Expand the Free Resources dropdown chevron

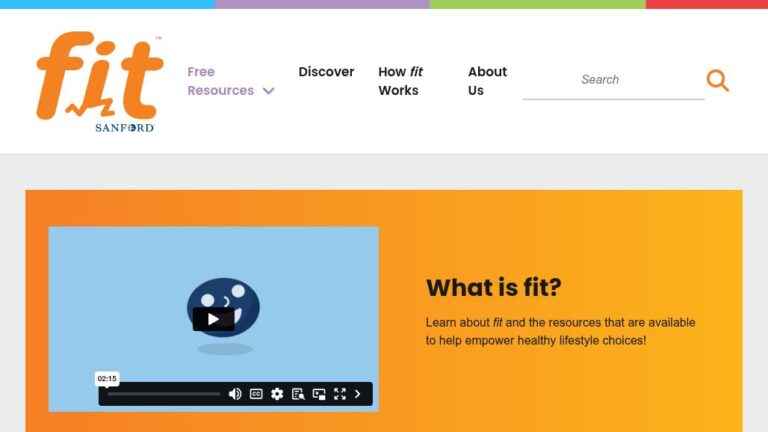tap(268, 91)
